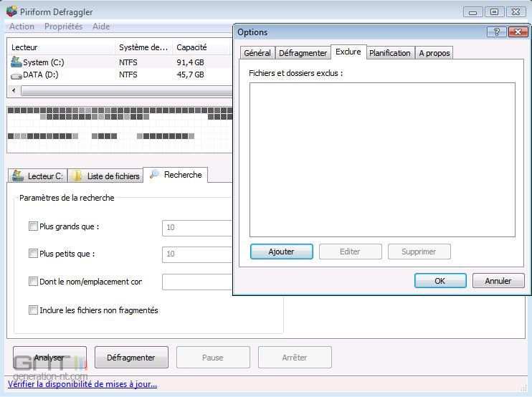Click the drive icon on Lecteur C: tab

pos(18,176)
